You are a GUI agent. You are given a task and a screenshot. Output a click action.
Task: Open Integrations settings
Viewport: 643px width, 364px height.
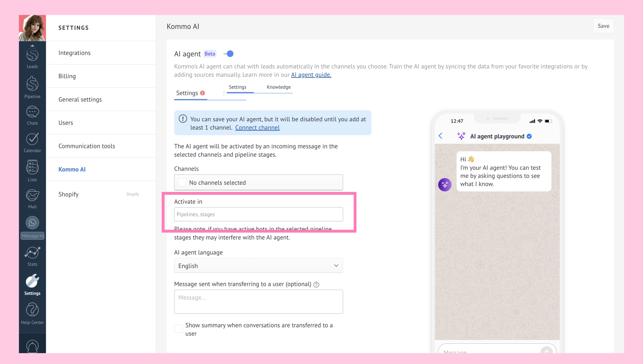pos(101,53)
